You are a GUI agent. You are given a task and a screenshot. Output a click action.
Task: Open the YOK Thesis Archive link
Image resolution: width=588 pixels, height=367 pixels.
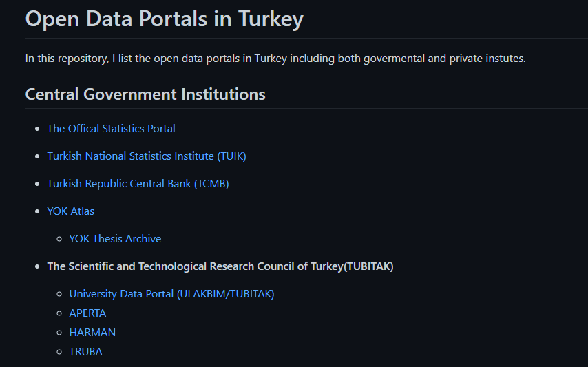point(115,239)
